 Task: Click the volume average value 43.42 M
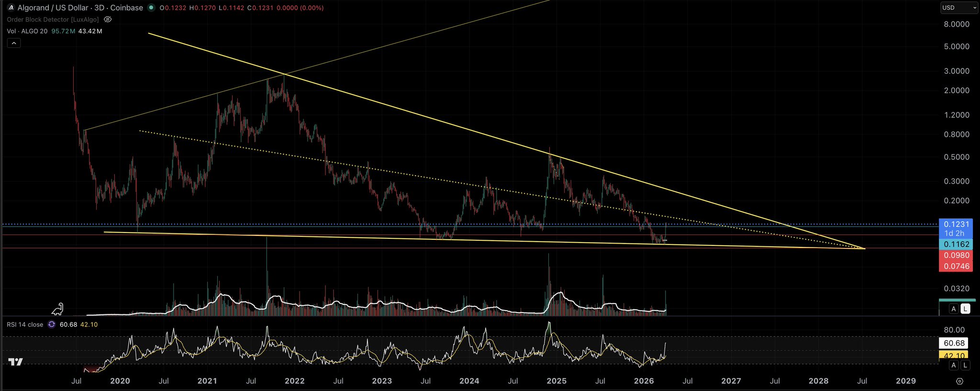pos(90,31)
